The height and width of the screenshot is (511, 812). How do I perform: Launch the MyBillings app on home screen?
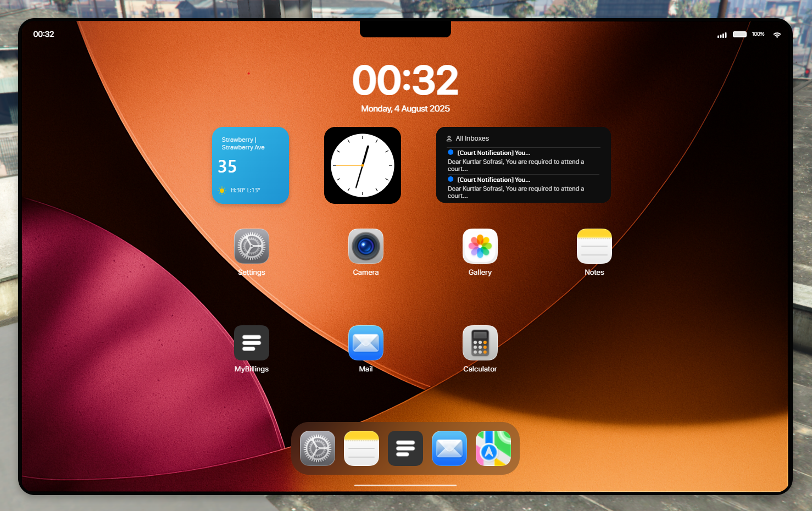[x=252, y=343]
